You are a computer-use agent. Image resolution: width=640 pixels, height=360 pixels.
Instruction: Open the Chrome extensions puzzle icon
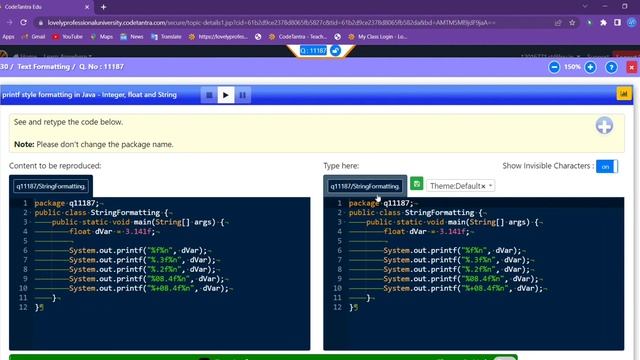tap(603, 23)
